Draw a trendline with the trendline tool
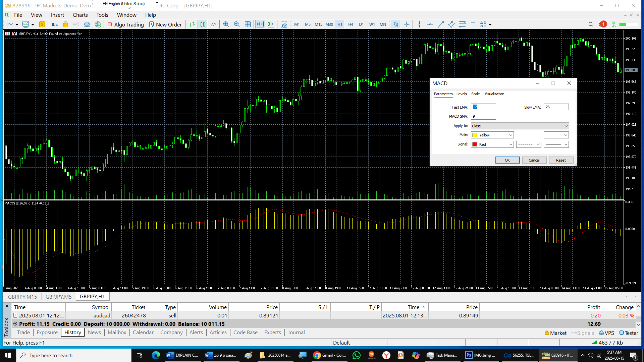 pyautogui.click(x=441, y=24)
